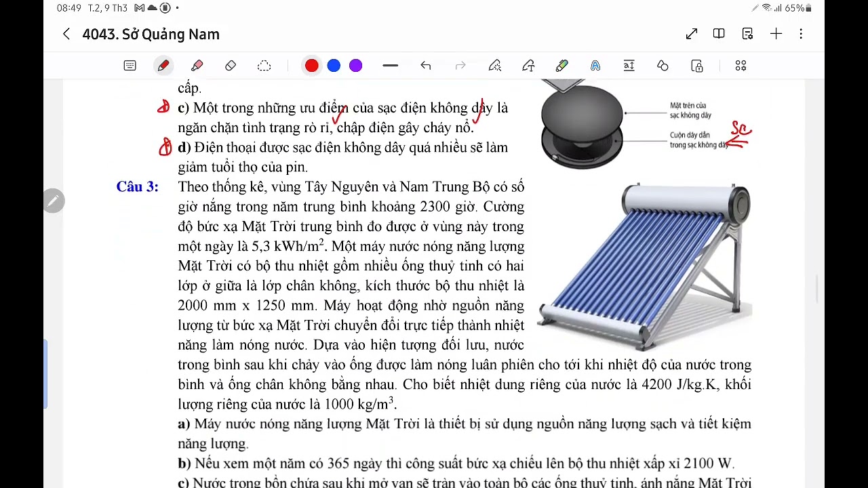The image size is (868, 488).
Task: Tap statement c) about "sạc điện không dây"
Action: [x=343, y=118]
